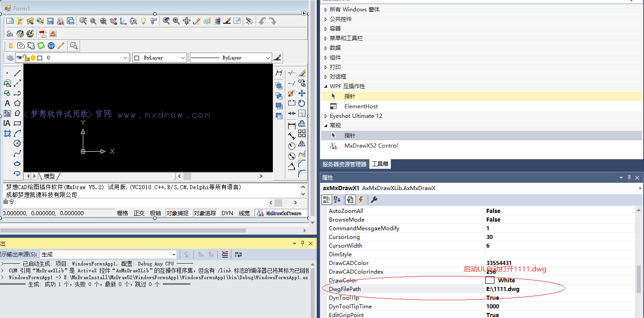Click the export to PDF icon
This screenshot has height=318, width=644.
[x=43, y=34]
